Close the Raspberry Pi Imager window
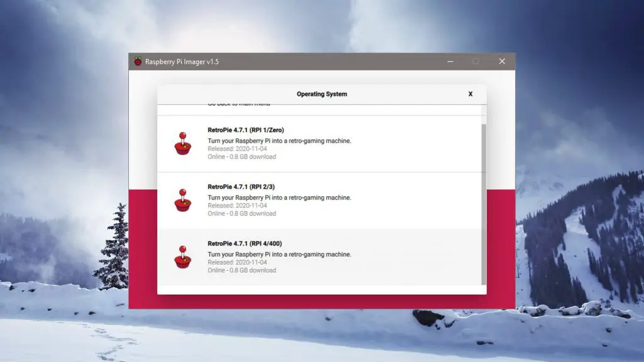Image resolution: width=644 pixels, height=362 pixels. pyautogui.click(x=502, y=62)
